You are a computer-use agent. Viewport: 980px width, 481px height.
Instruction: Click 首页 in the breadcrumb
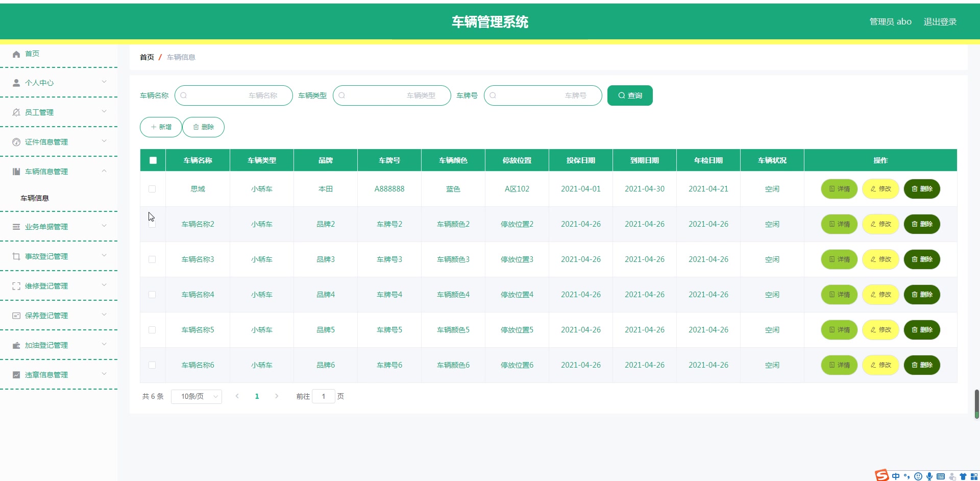coord(147,57)
